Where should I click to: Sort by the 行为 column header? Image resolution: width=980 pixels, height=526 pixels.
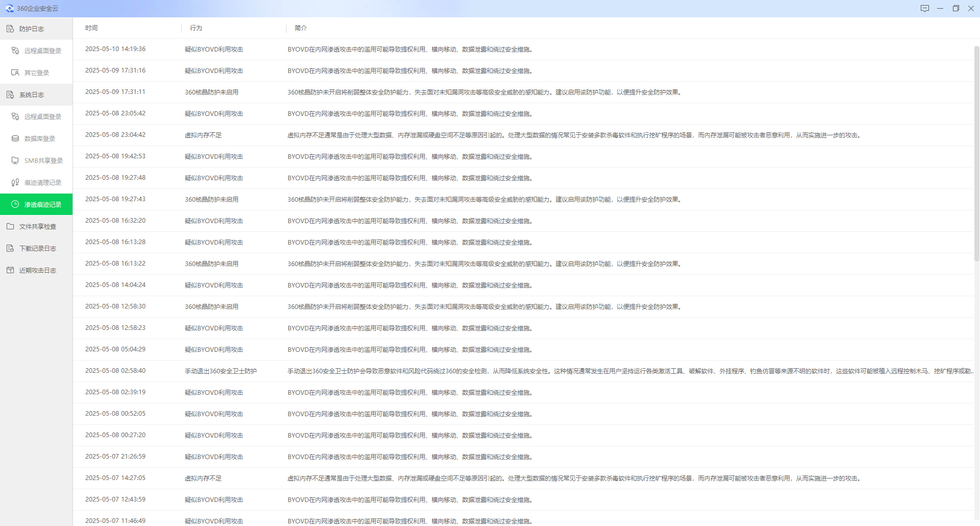pos(196,28)
